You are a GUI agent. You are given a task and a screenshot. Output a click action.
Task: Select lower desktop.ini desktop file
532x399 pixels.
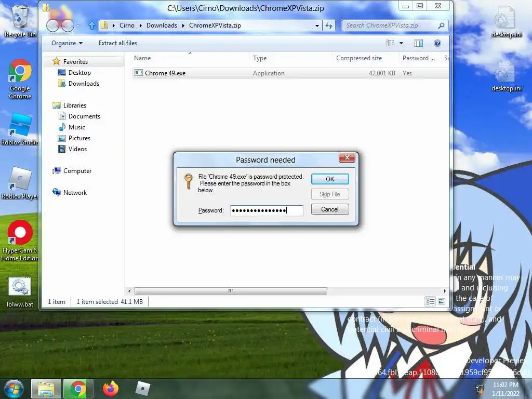coord(506,76)
